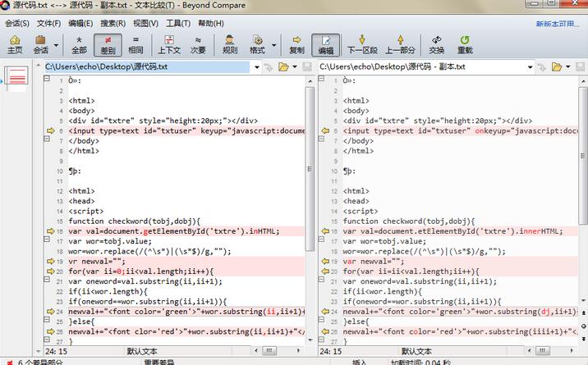The height and width of the screenshot is (365, 588).
Task: Click the 复制 copy toolbar icon
Action: pos(296,44)
